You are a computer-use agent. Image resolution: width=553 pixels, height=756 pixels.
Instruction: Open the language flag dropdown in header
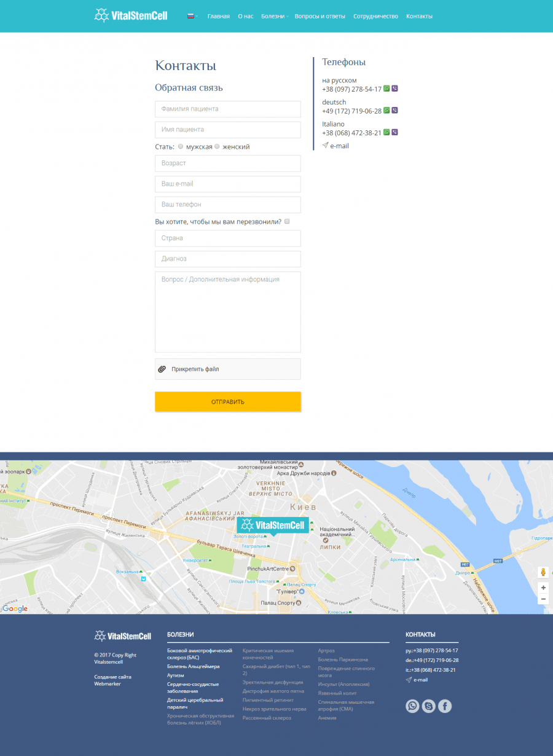click(x=192, y=16)
